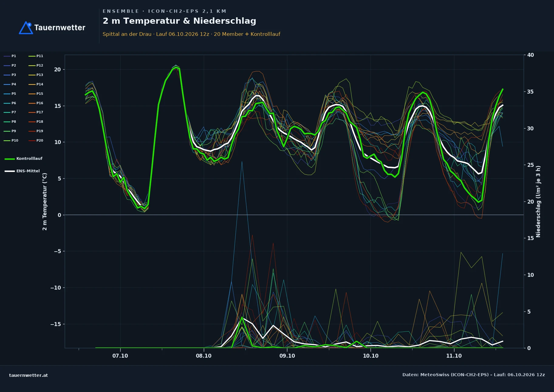Click the P9 legend entry
554x392 pixels.
click(10, 131)
